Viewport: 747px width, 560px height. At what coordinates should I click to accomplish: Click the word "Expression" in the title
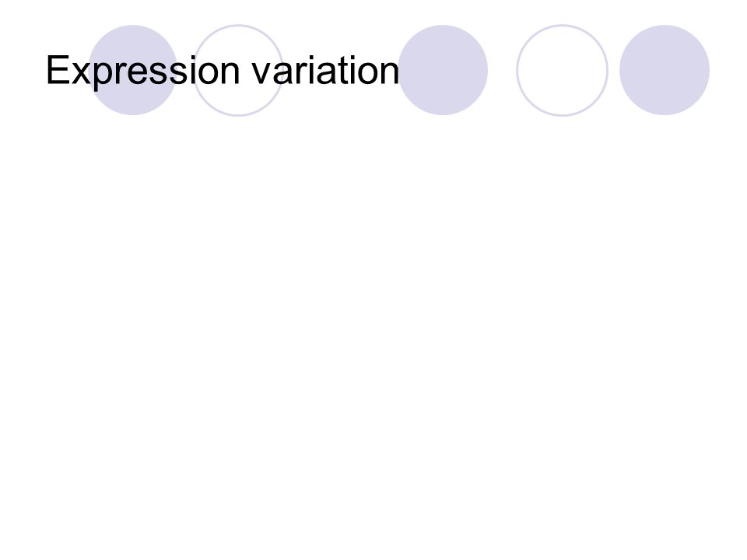click(x=142, y=71)
